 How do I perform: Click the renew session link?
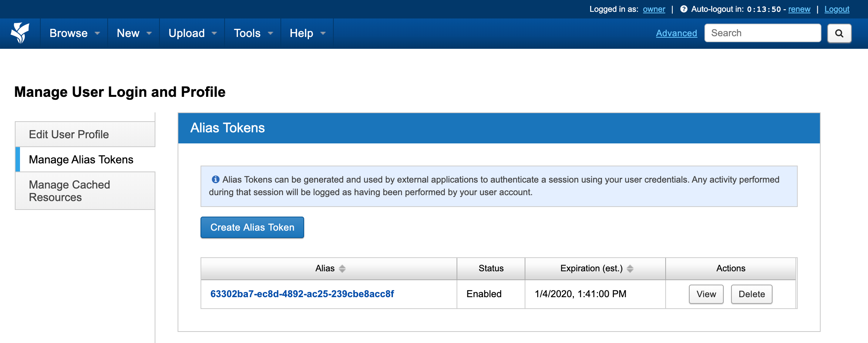799,9
